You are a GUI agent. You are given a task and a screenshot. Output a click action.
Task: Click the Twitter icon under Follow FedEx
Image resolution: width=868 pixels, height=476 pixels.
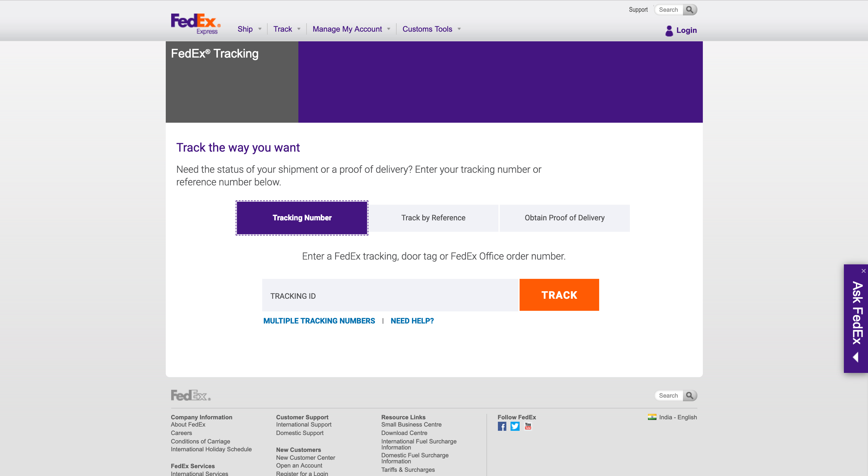[514, 426]
